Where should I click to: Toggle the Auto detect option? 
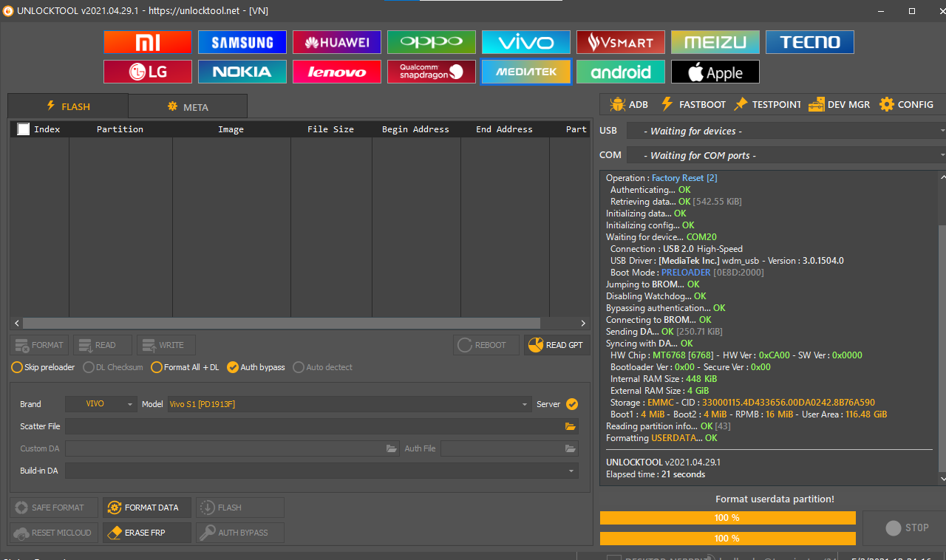tap(323, 367)
